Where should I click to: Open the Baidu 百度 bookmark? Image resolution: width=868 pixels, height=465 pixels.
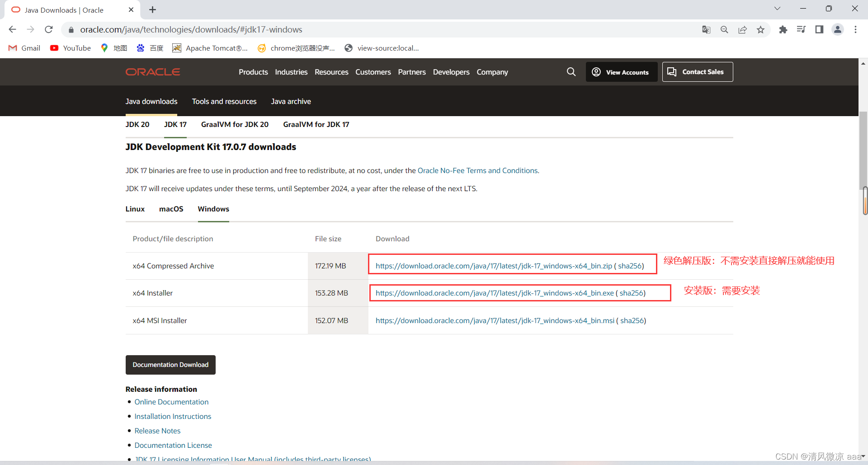click(x=150, y=48)
